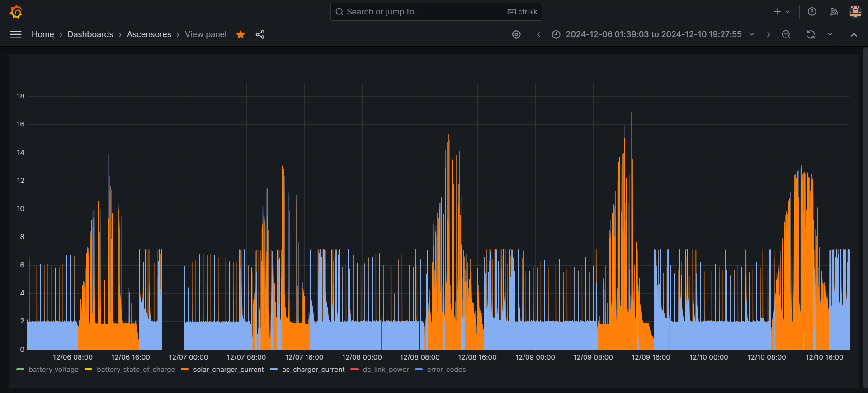Refresh the dashboard
The width and height of the screenshot is (868, 393).
pyautogui.click(x=811, y=34)
